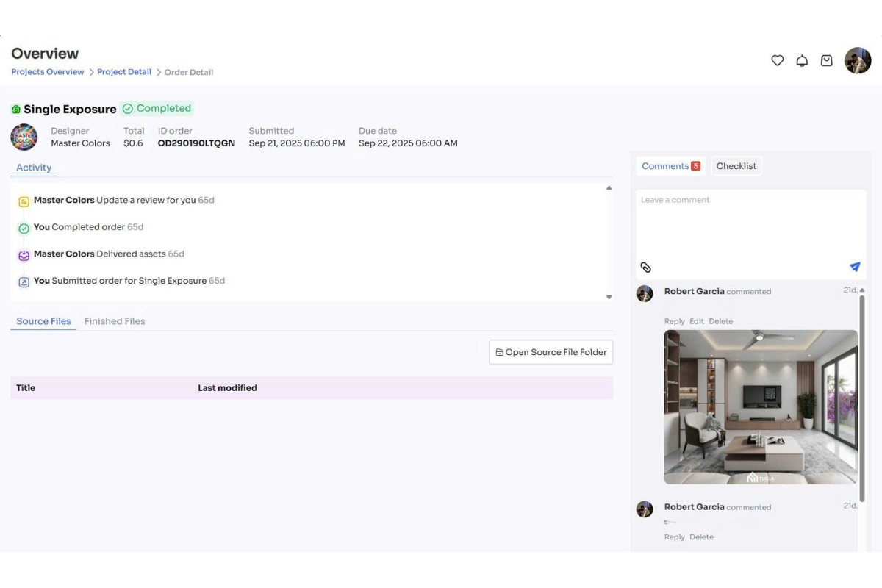Click the heart favorites icon
The height and width of the screenshot is (588, 882).
[x=777, y=60]
